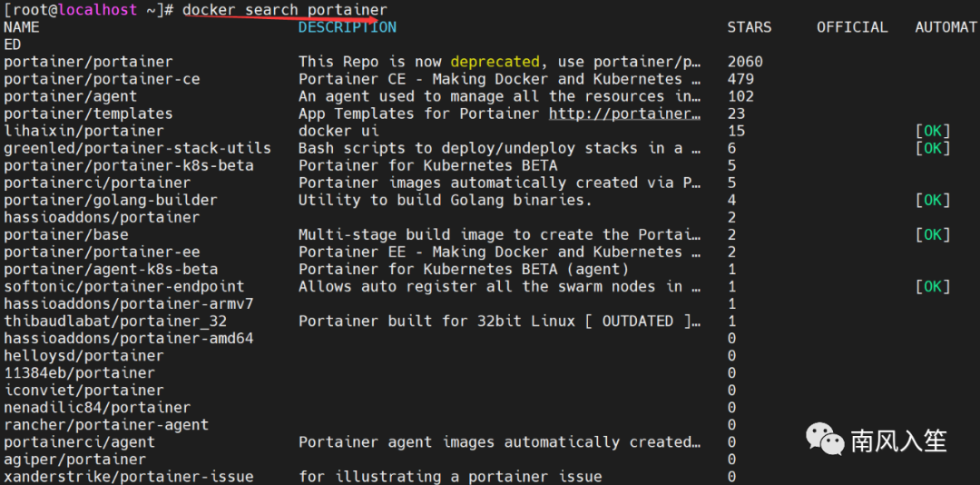980x485 pixels.
Task: Click the [OK] flag for lihaixin/portainer
Action: (x=933, y=132)
